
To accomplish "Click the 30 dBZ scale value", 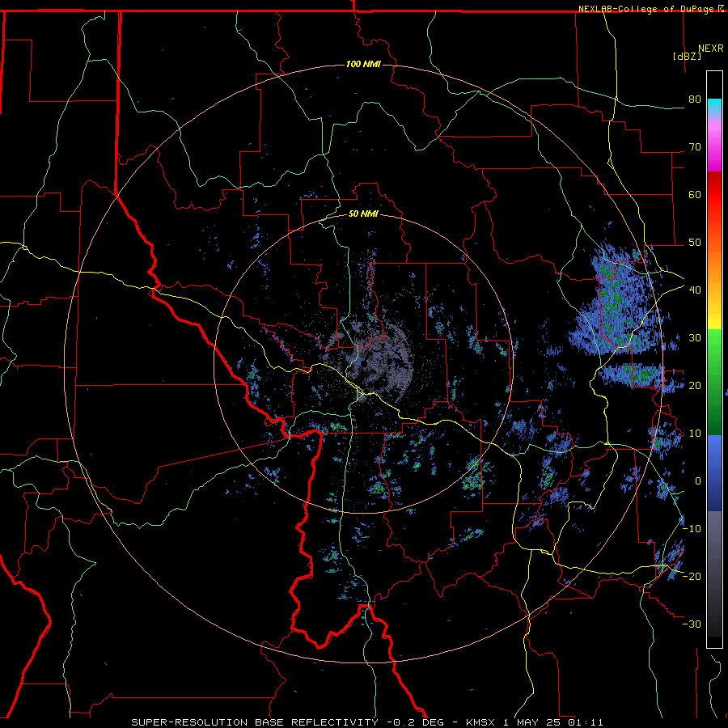I will (x=695, y=338).
